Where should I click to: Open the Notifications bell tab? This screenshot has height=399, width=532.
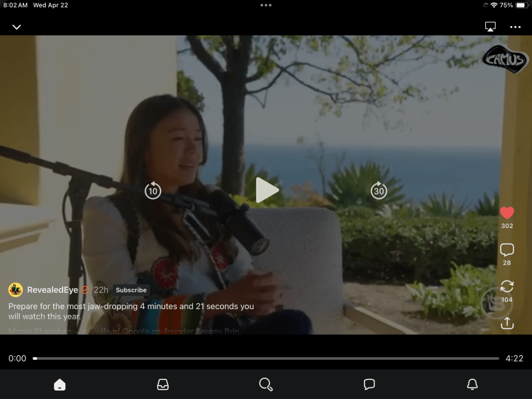point(472,384)
